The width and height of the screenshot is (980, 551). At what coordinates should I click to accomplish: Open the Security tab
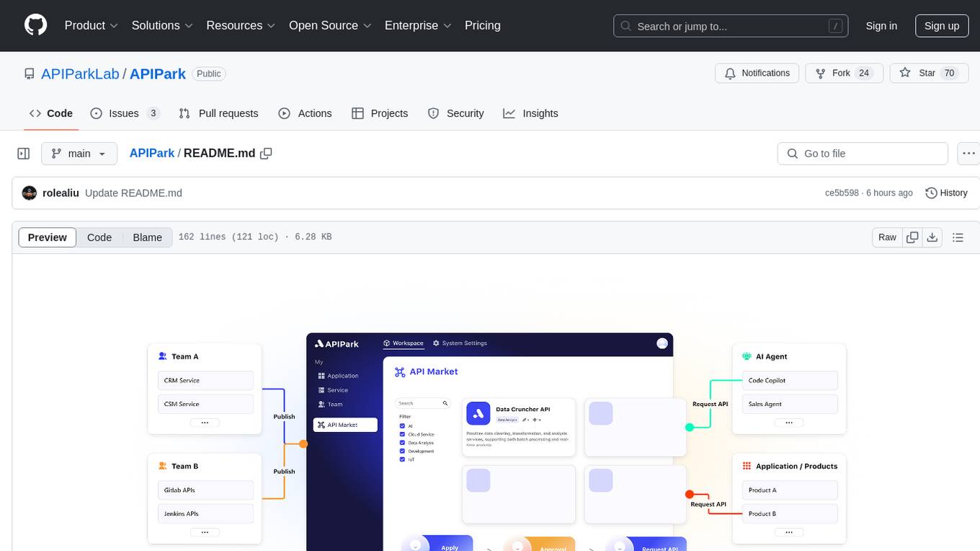455,113
